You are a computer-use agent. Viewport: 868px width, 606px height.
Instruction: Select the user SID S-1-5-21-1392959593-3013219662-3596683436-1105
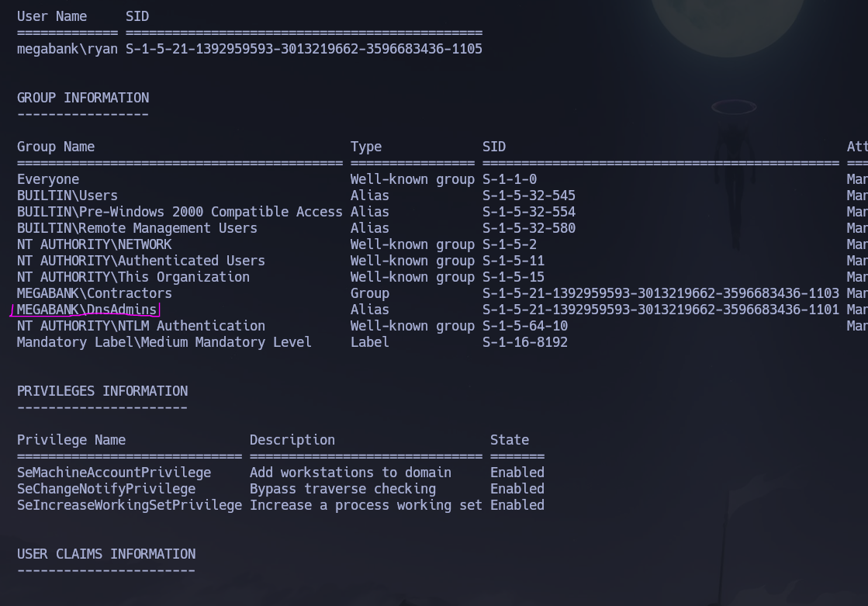point(303,49)
